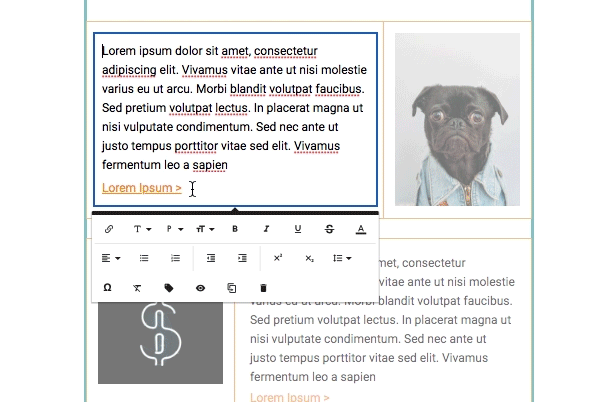This screenshot has height=402, width=598.
Task: Toggle strikethrough formatting
Action: click(x=330, y=229)
